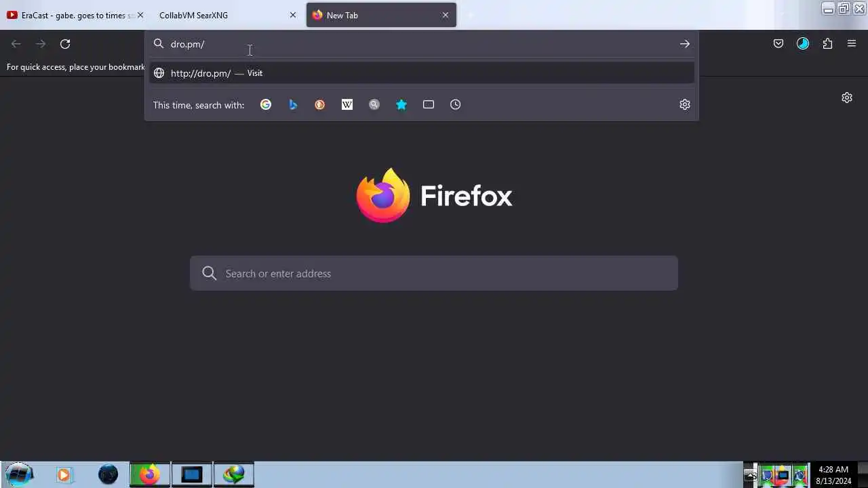Close the CollabVM SearXNG tab
The image size is (868, 488).
tap(293, 15)
